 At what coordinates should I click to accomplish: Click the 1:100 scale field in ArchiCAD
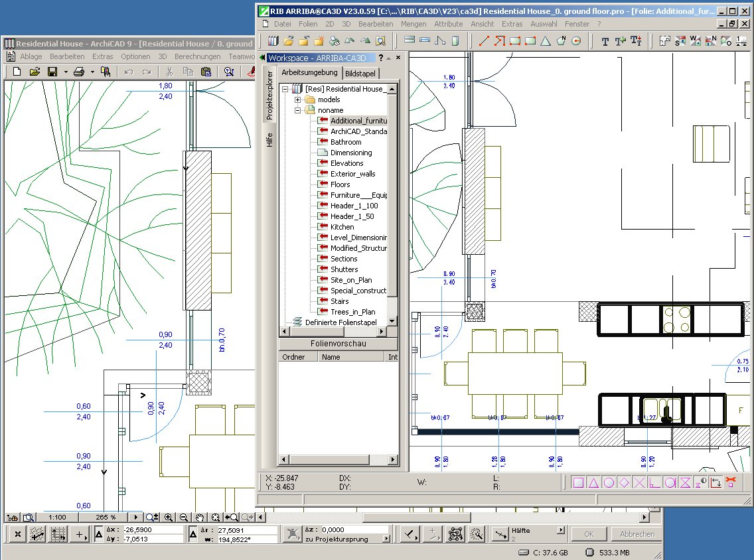pyautogui.click(x=57, y=518)
